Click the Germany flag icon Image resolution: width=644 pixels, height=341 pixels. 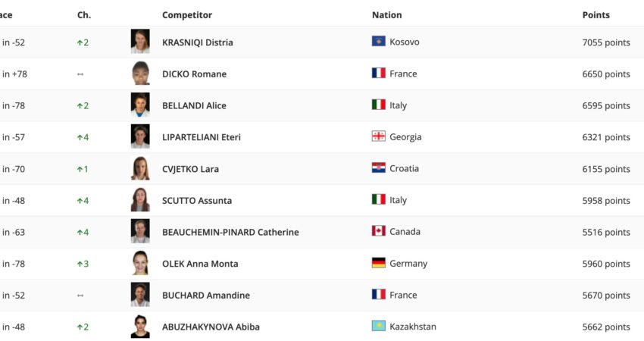[379, 263]
